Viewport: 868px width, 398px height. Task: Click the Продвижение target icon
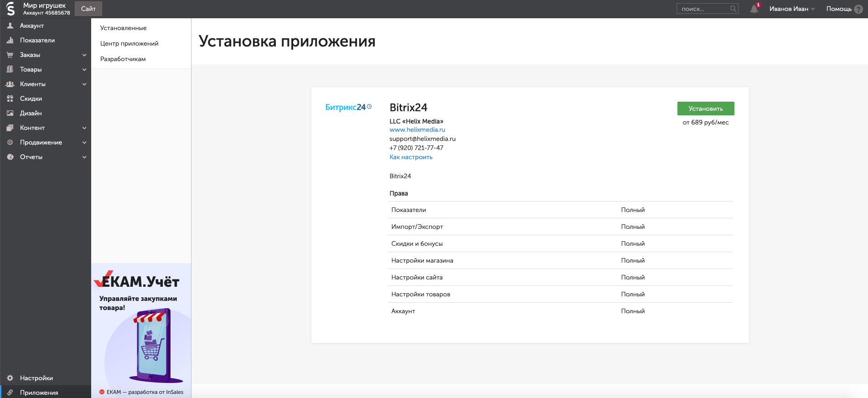[x=10, y=142]
